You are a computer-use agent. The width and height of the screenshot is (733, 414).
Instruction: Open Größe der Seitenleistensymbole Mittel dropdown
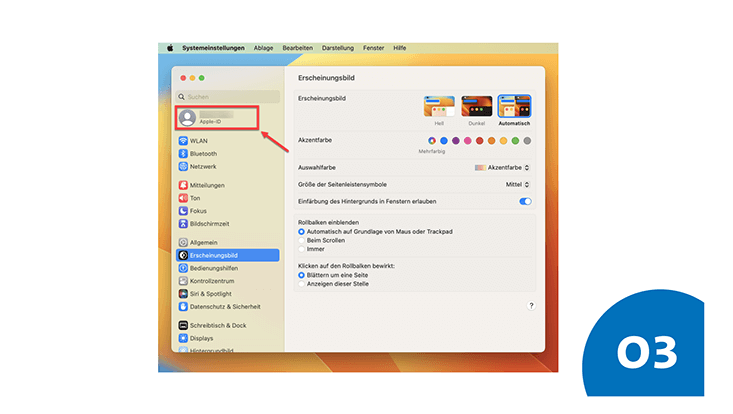click(x=517, y=185)
